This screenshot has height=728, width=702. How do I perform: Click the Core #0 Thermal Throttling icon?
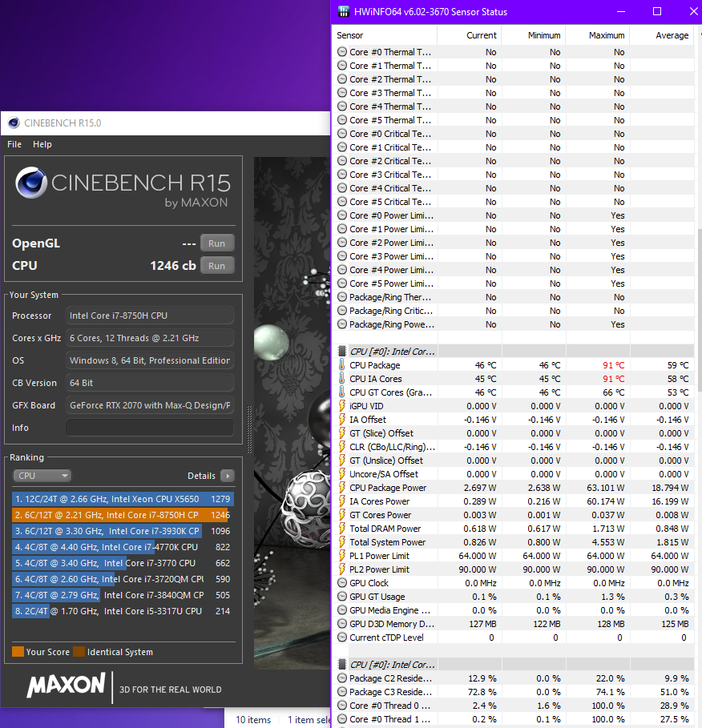(342, 52)
